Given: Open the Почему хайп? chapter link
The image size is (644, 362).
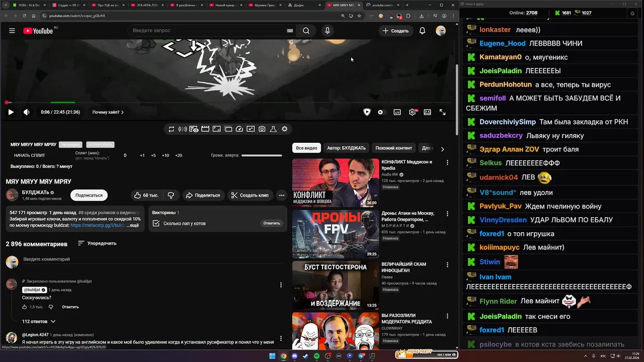Looking at the screenshot, I should pos(108,112).
